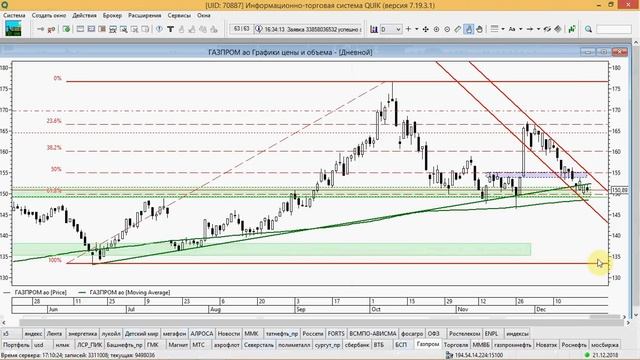This screenshot has height=360, width=640.
Task: Switch to the Новости tab
Action: 228,333
